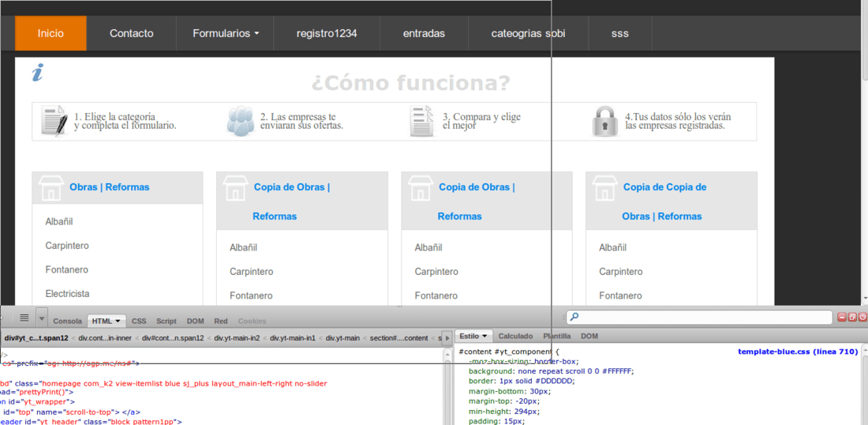This screenshot has height=425, width=868.
Task: Click the onload prettyPrint() attribute line
Action: (36, 393)
